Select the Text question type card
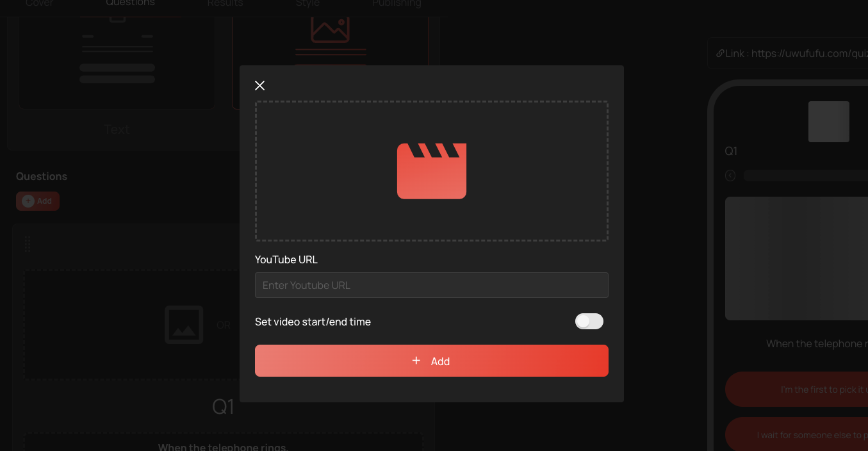The width and height of the screenshot is (868, 451). (117, 64)
